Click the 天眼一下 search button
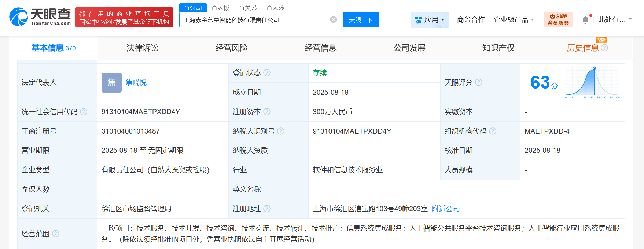 (361, 20)
